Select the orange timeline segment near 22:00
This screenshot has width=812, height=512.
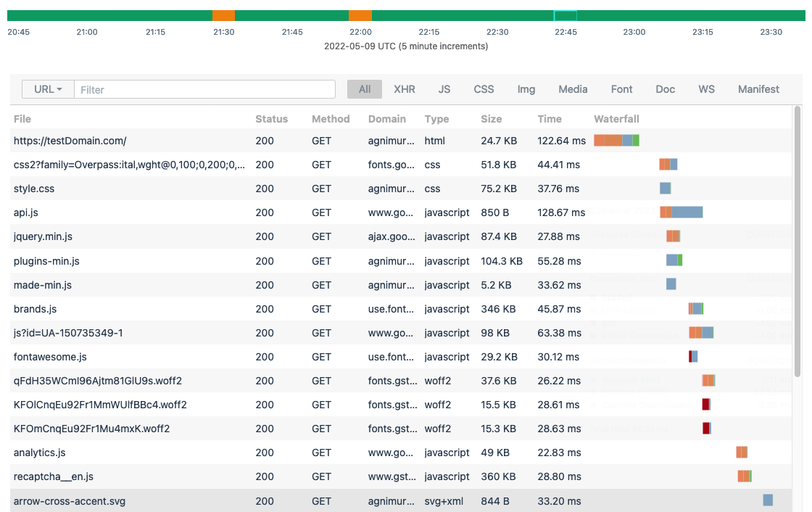point(360,15)
